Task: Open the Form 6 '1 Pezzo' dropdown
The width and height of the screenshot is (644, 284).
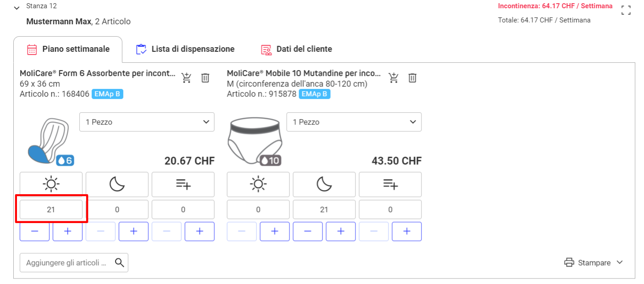Action: (x=147, y=122)
